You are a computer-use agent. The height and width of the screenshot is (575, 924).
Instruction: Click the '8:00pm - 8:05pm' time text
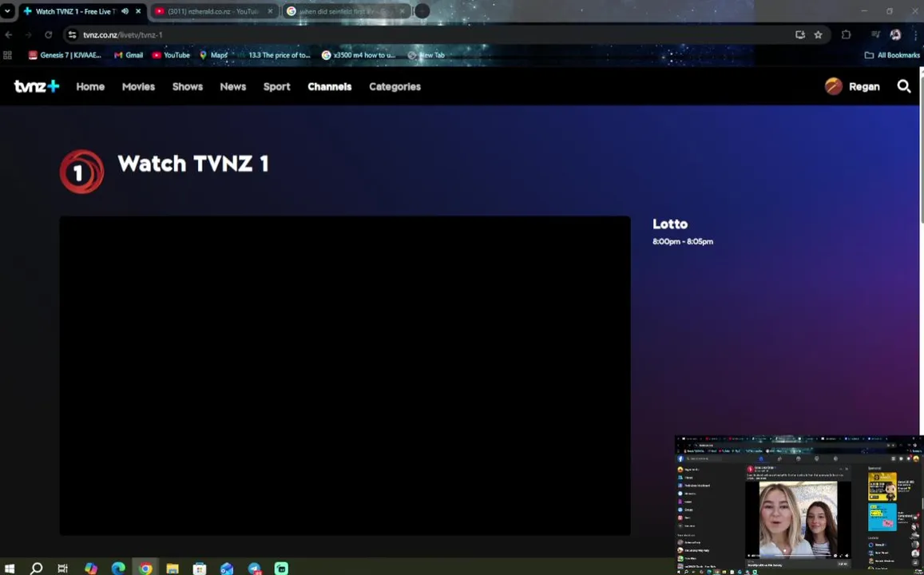pyautogui.click(x=682, y=241)
